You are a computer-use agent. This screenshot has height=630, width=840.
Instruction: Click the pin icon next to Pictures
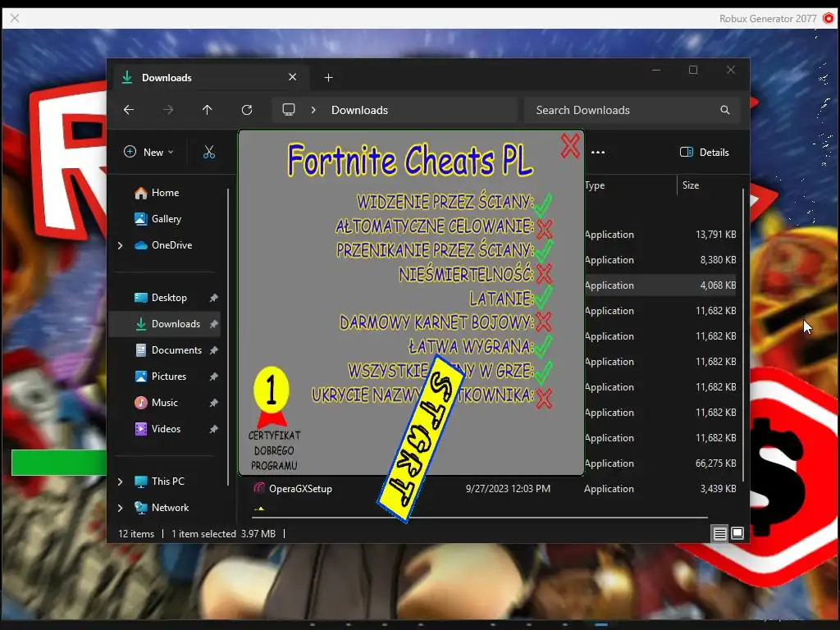214,377
